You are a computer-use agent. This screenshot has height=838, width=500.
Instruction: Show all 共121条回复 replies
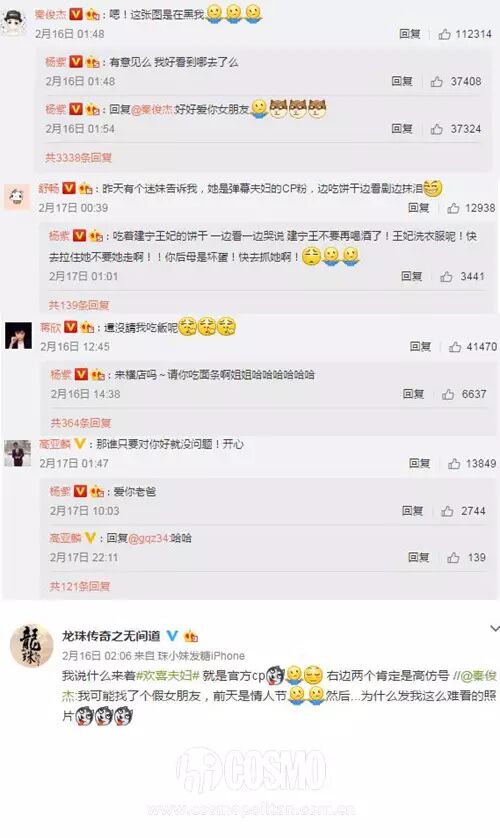pos(80,586)
